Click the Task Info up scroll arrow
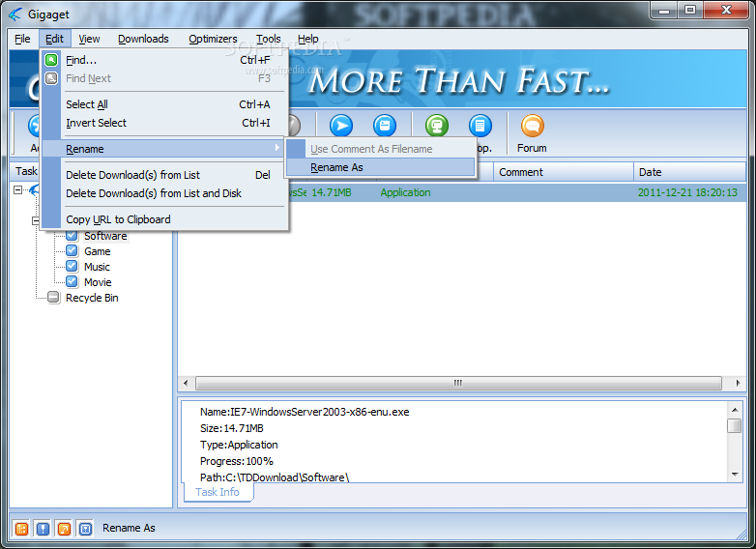This screenshot has width=756, height=549. (x=735, y=410)
